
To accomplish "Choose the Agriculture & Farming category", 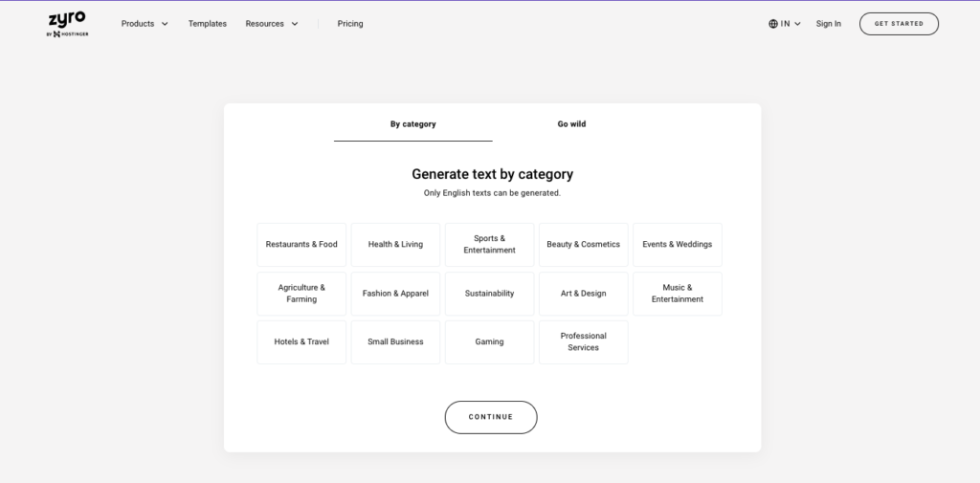I will (301, 294).
